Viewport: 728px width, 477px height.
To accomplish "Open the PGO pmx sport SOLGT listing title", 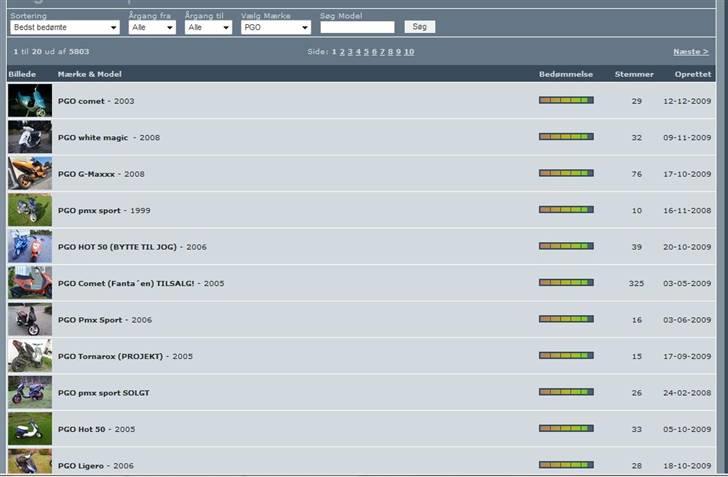I will pyautogui.click(x=103, y=393).
